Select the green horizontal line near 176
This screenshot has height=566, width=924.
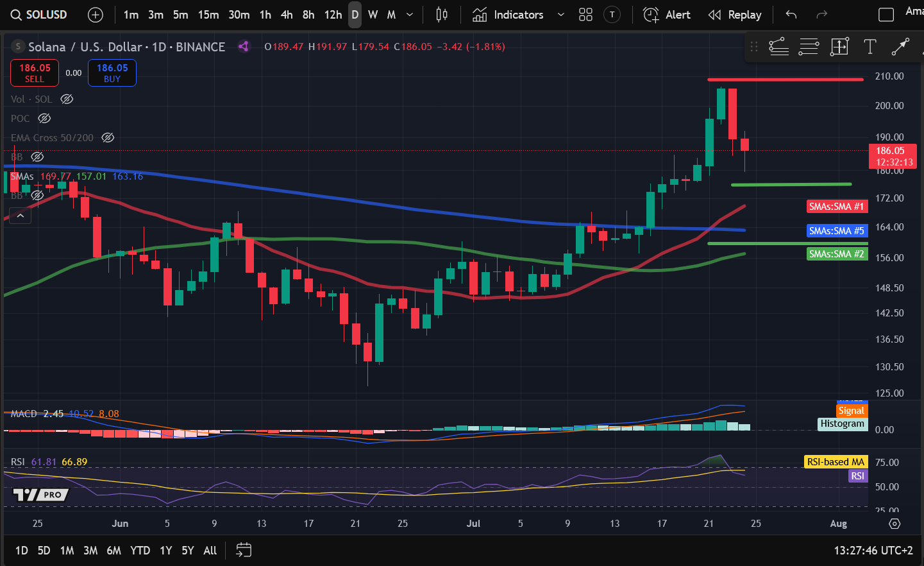[791, 184]
